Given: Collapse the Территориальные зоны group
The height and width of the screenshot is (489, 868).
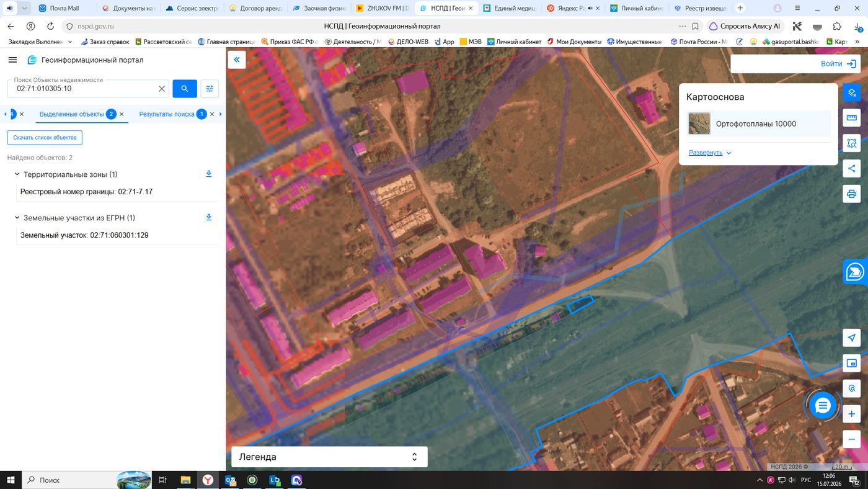Looking at the screenshot, I should (x=17, y=174).
